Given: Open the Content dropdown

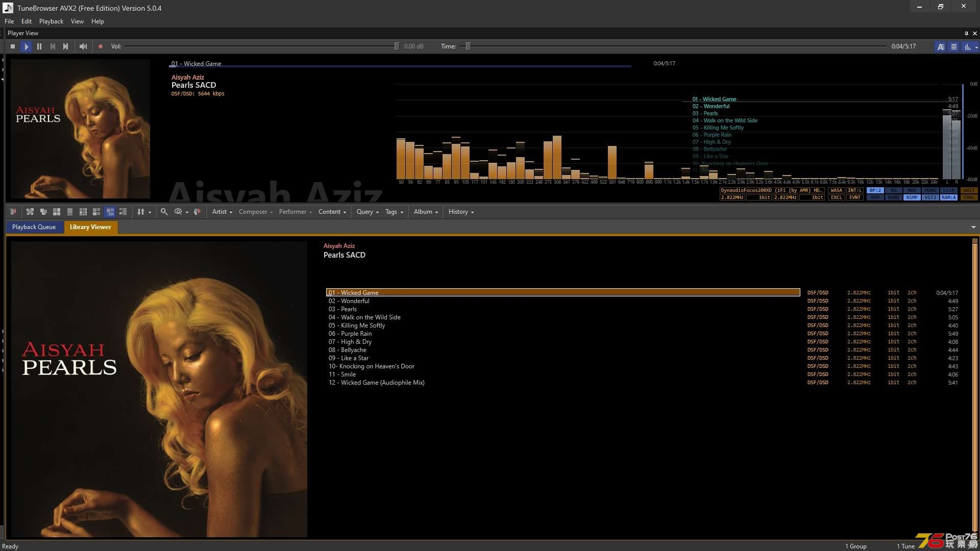Looking at the screenshot, I should (332, 212).
